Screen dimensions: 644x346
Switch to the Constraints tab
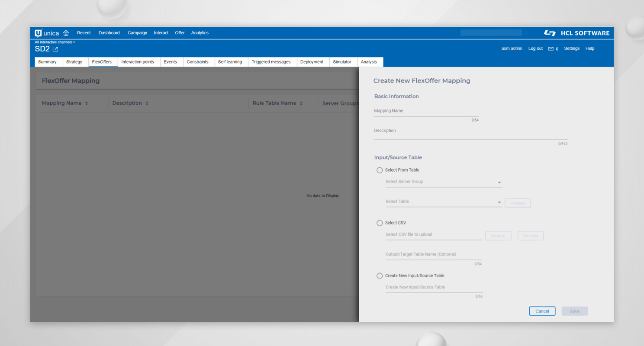[x=198, y=62]
